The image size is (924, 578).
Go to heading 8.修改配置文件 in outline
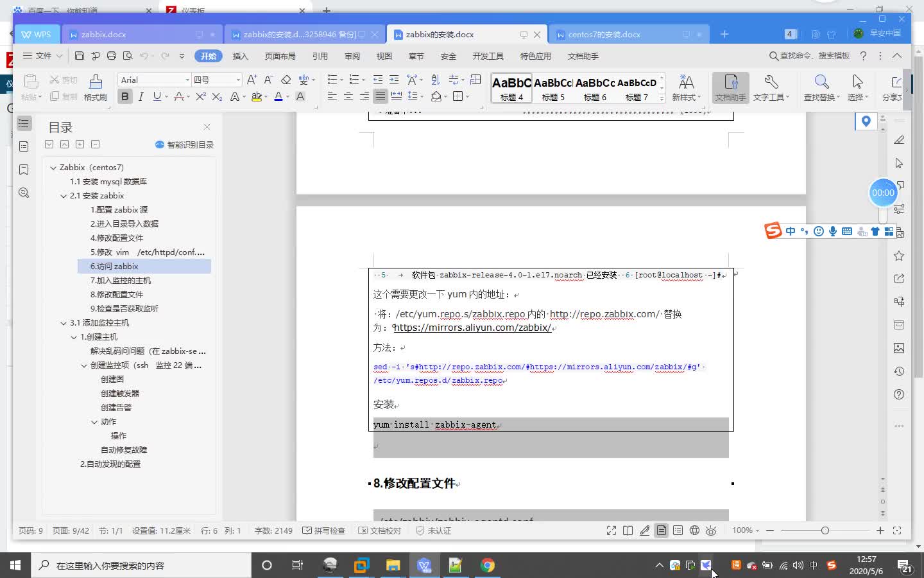click(117, 295)
